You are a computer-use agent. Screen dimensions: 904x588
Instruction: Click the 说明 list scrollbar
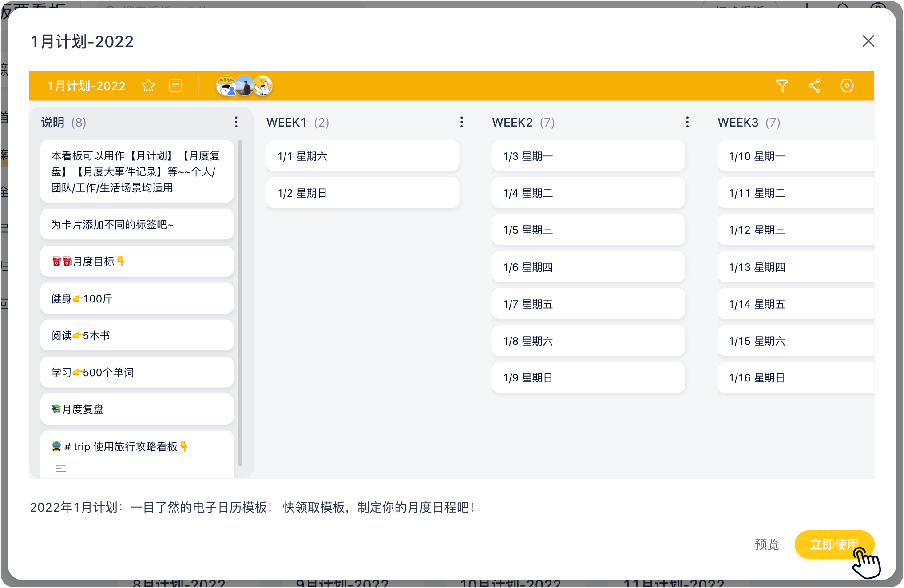click(x=240, y=302)
